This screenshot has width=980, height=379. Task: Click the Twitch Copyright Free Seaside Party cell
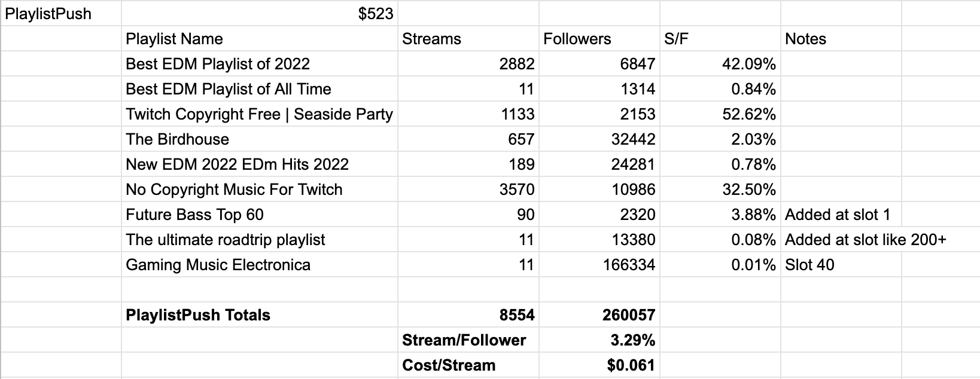coord(260,114)
